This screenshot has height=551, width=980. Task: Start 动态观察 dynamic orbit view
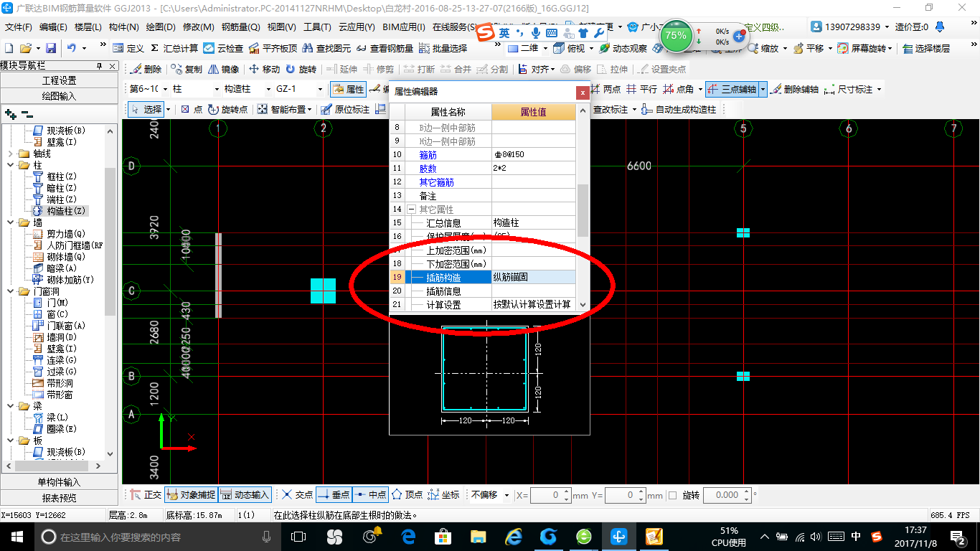coord(623,48)
